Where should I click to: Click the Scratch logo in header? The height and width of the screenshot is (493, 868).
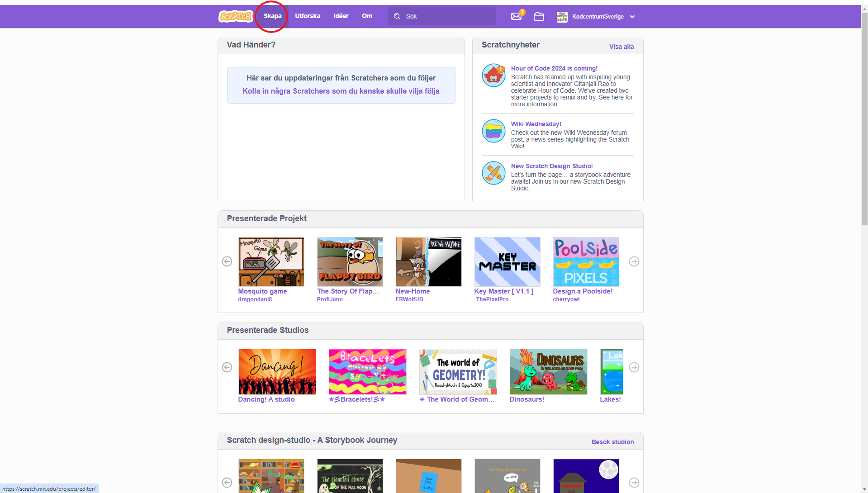point(235,16)
